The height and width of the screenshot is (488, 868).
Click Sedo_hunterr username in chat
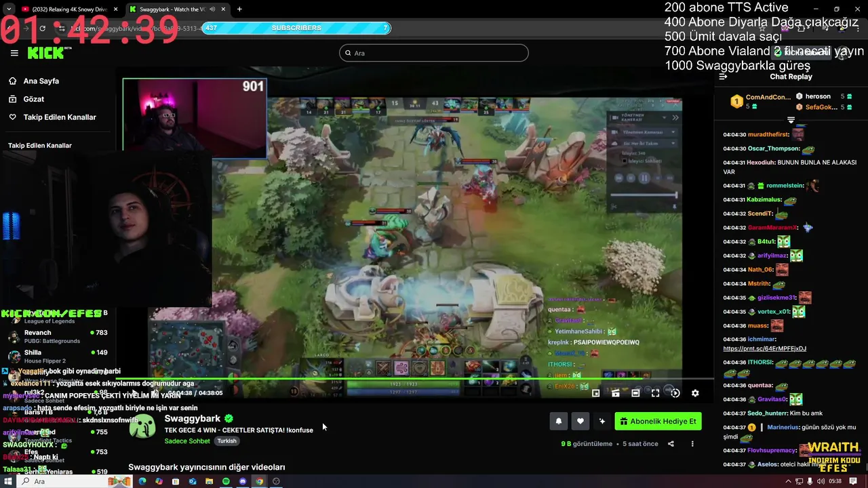[x=767, y=413]
